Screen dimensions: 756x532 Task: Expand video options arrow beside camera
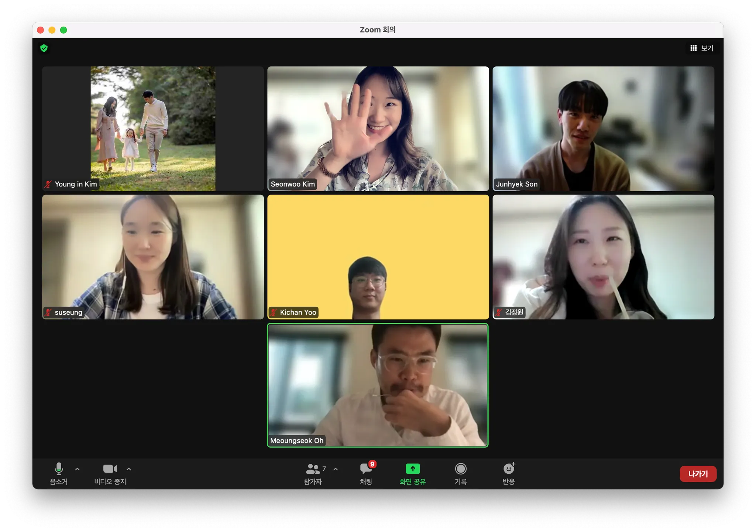[129, 469]
